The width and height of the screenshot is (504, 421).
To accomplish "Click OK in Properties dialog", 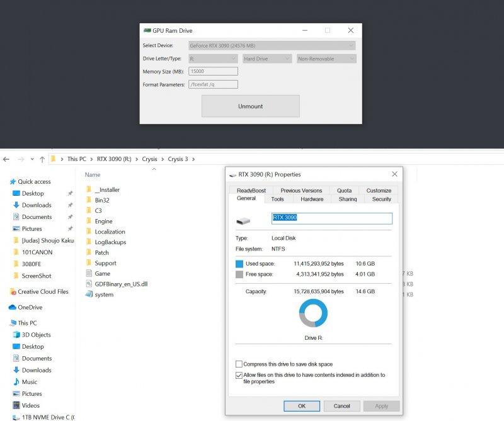I will 302,406.
